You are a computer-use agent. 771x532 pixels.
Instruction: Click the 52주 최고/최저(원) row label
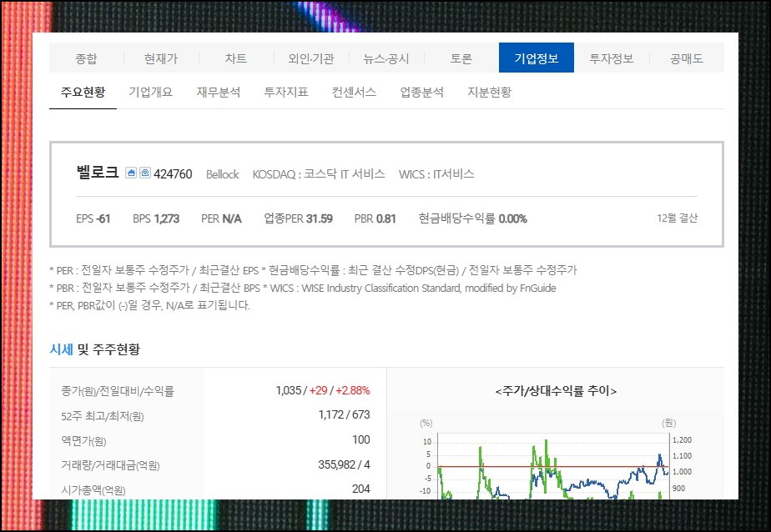(x=103, y=416)
